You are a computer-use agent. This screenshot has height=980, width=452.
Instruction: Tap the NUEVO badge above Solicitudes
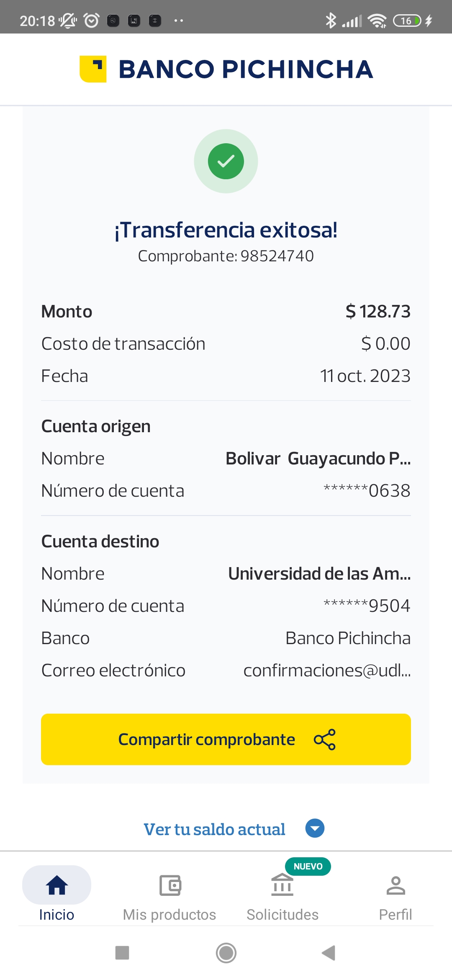(308, 866)
